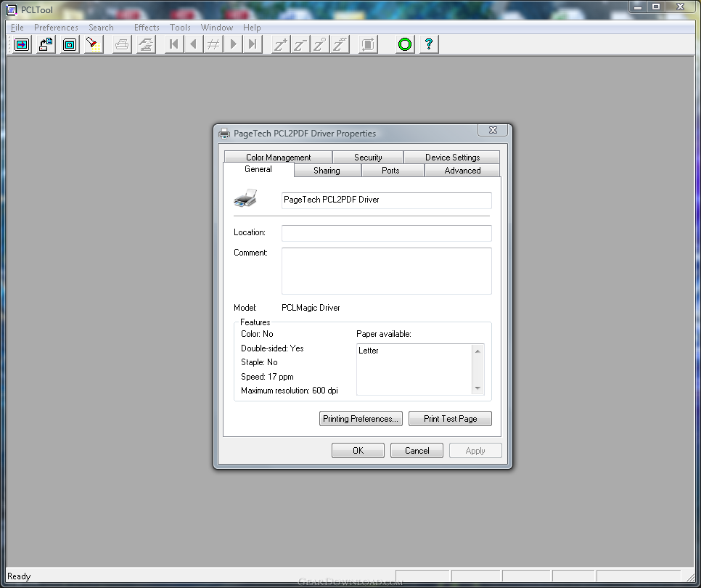
Task: Open the Search menu
Action: coord(101,28)
